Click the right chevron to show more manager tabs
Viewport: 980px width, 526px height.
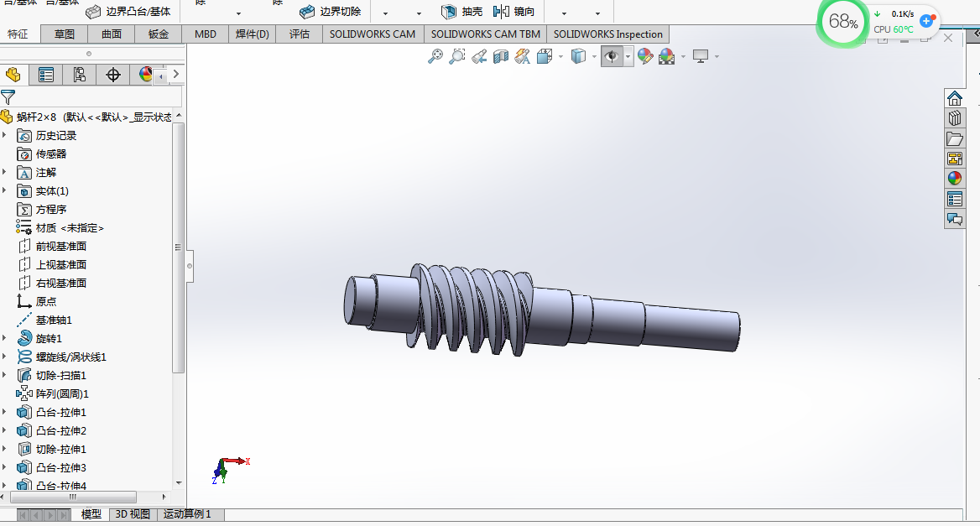[x=176, y=75]
